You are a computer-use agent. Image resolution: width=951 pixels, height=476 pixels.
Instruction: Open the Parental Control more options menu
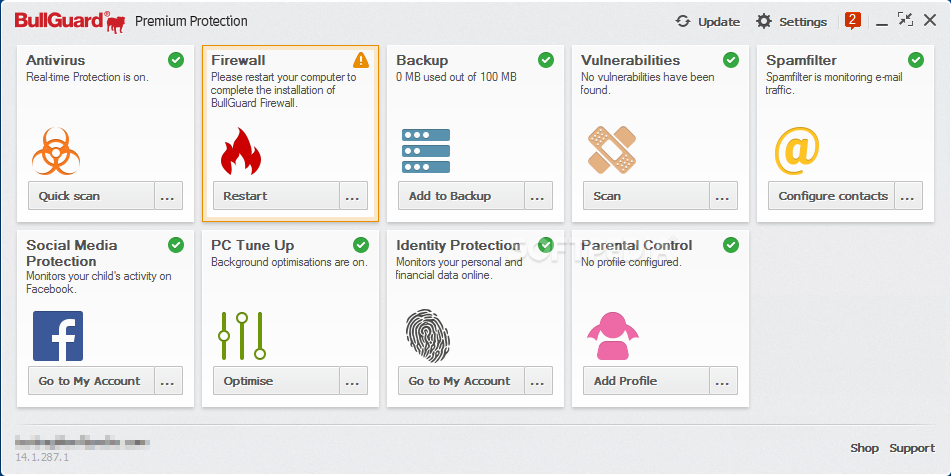tap(724, 380)
